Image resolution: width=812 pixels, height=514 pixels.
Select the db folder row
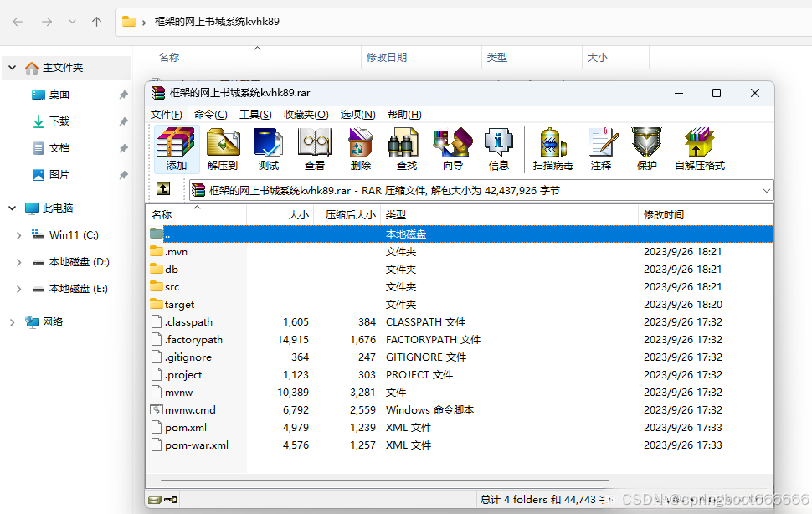(x=460, y=270)
